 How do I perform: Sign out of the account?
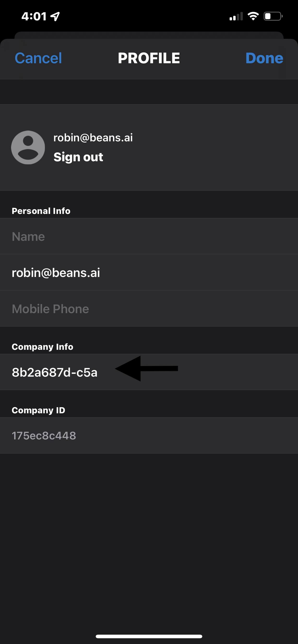coord(78,157)
